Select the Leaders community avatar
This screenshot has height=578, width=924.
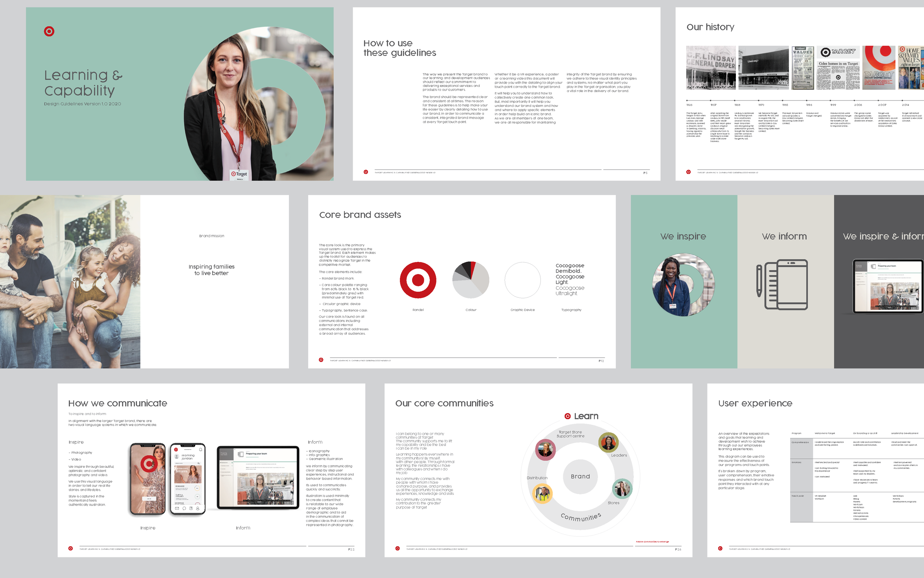click(608, 442)
